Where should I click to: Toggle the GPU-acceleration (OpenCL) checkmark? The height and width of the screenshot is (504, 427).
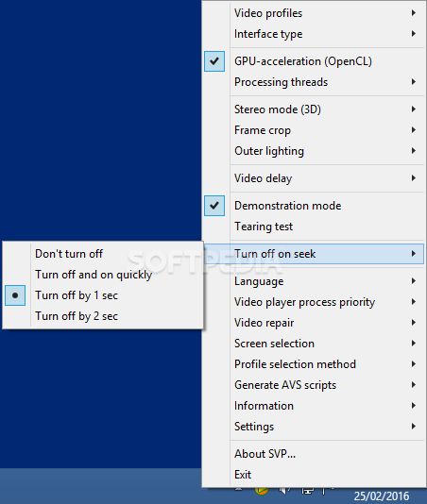(x=214, y=61)
